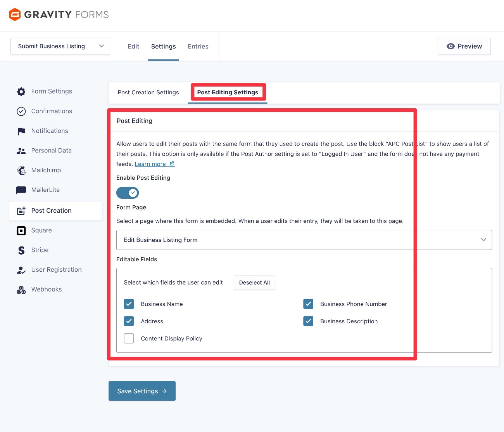Click the Gravity Forms logo icon
Screen dimensions: 504x432
click(x=14, y=14)
